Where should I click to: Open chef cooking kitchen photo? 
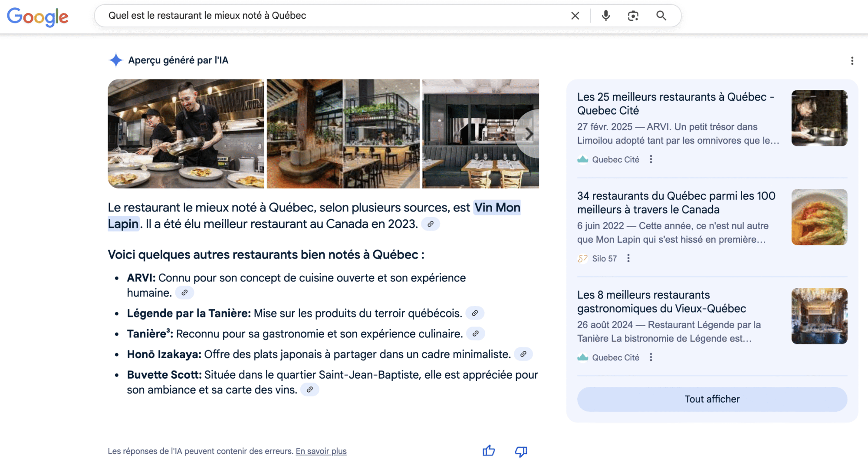[x=186, y=134]
